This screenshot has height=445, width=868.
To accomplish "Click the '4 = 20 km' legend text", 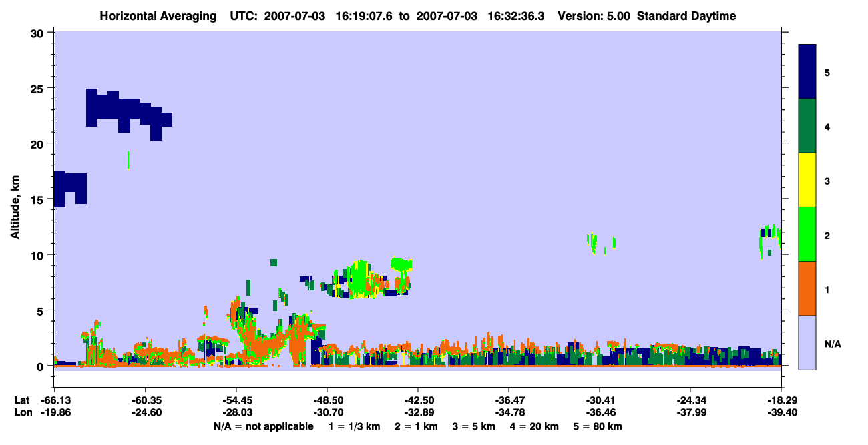I will coord(533,426).
